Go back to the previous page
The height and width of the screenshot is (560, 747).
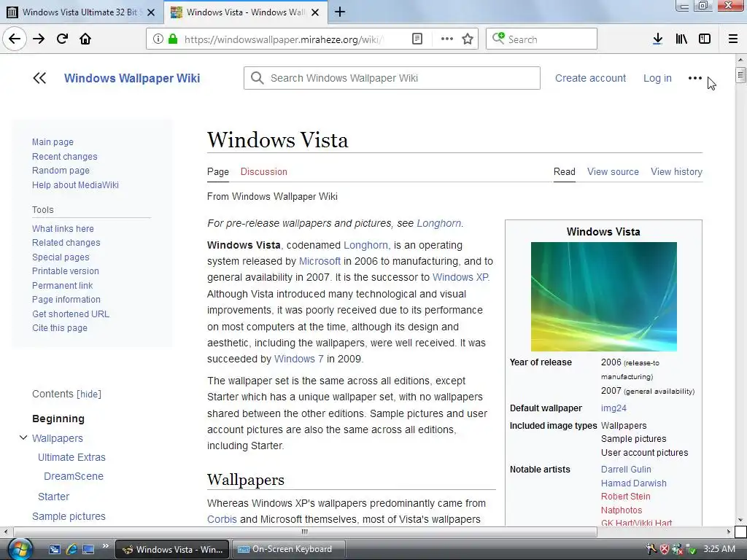pyautogui.click(x=15, y=39)
